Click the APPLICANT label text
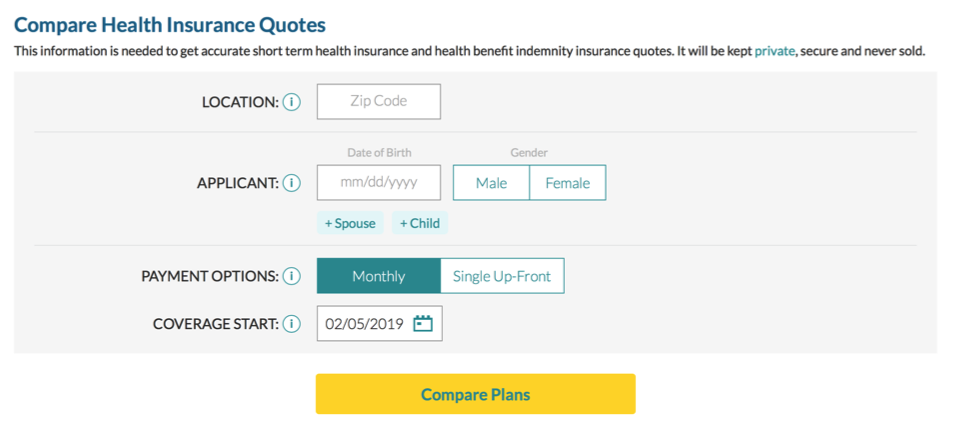976x442 pixels. point(238,183)
